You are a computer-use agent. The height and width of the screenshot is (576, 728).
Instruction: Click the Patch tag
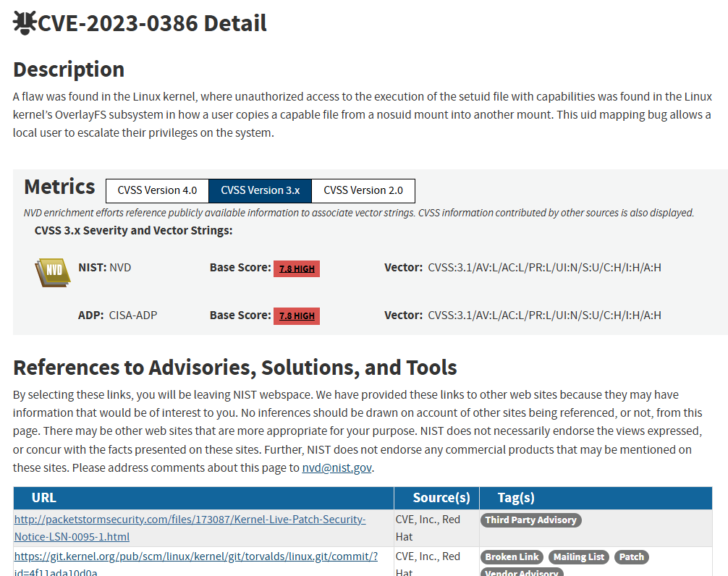tap(632, 557)
